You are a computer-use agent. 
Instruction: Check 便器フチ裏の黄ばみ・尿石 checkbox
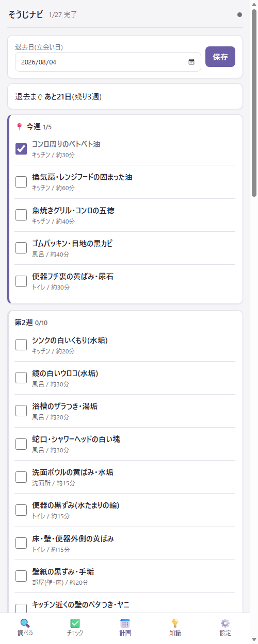coord(21,281)
